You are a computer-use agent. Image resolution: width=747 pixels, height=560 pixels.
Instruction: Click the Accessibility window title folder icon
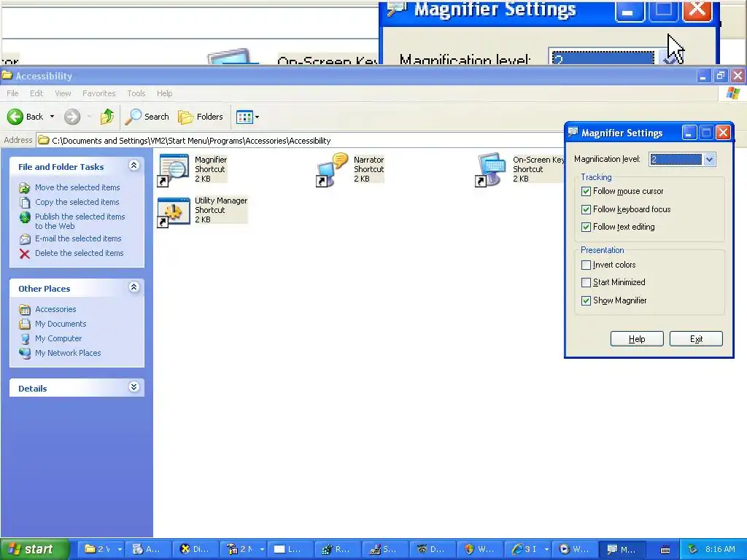tap(7, 75)
